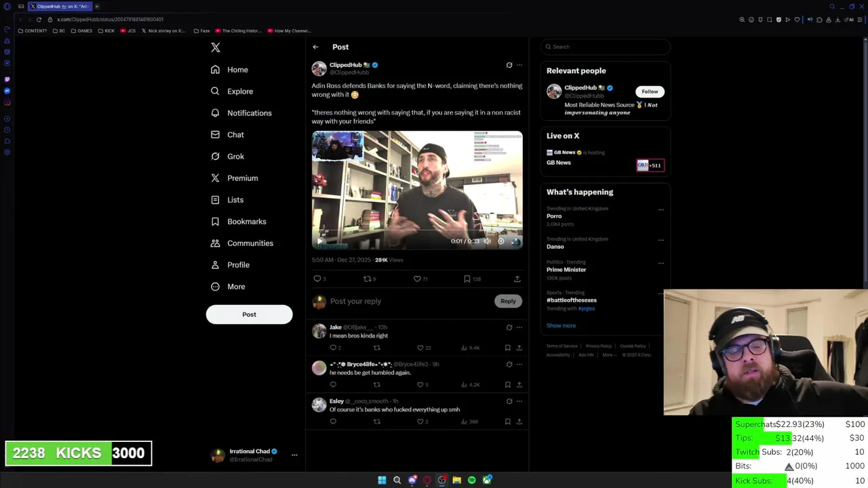Viewport: 868px width, 488px height.
Task: Open Notifications in X sidebar
Action: (x=241, y=113)
